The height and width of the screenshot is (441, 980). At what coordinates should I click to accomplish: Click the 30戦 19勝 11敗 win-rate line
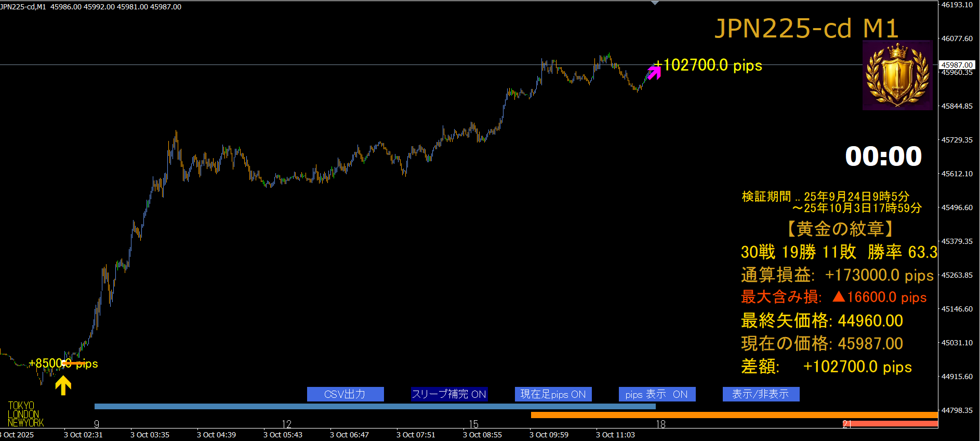(839, 252)
